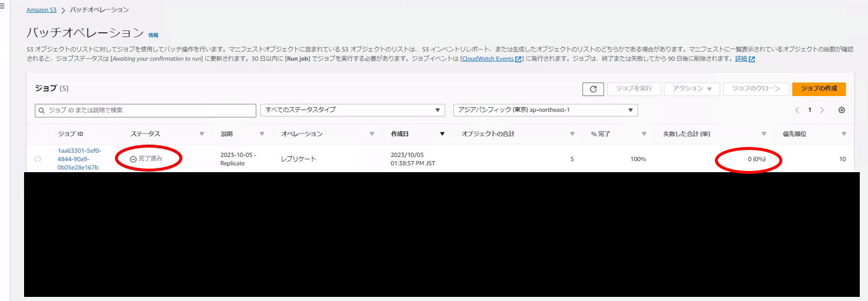
Task: Click page number 1 in pagination
Action: click(810, 110)
